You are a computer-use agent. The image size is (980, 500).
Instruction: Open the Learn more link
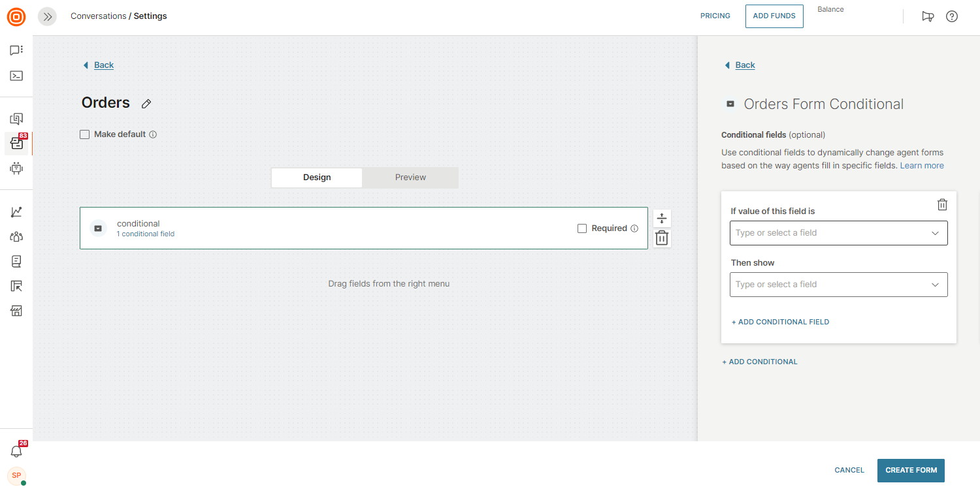click(922, 166)
